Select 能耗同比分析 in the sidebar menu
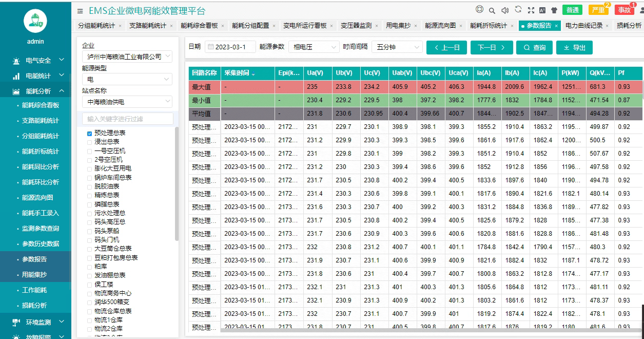644x339 pixels. pos(41,167)
